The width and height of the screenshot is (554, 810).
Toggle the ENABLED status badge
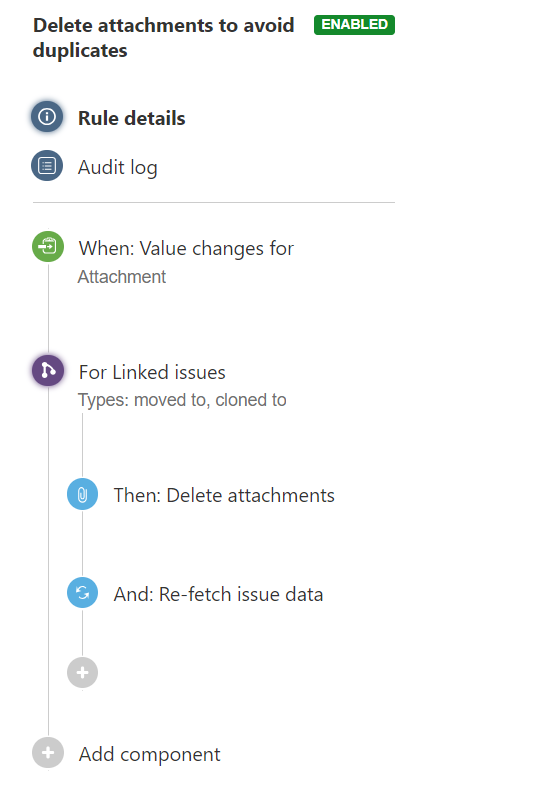(355, 25)
